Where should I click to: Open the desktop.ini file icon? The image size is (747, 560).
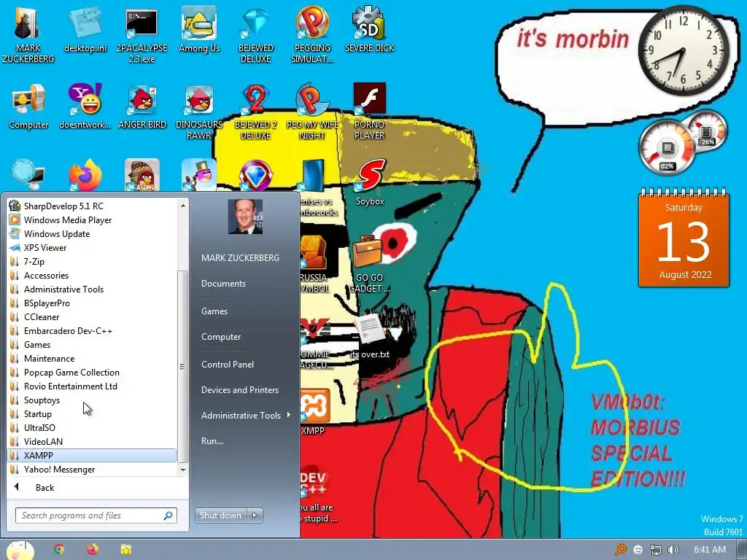coord(85,31)
